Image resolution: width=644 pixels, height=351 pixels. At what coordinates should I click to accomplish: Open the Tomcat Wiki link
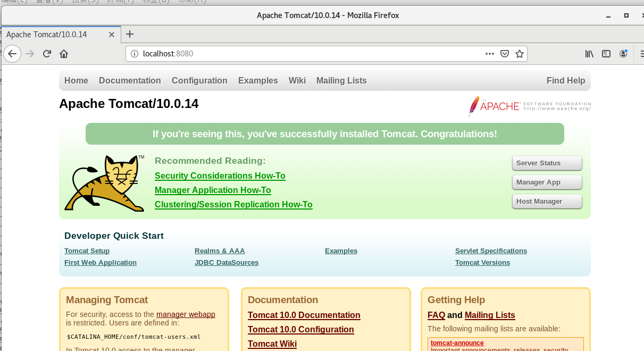click(x=272, y=344)
